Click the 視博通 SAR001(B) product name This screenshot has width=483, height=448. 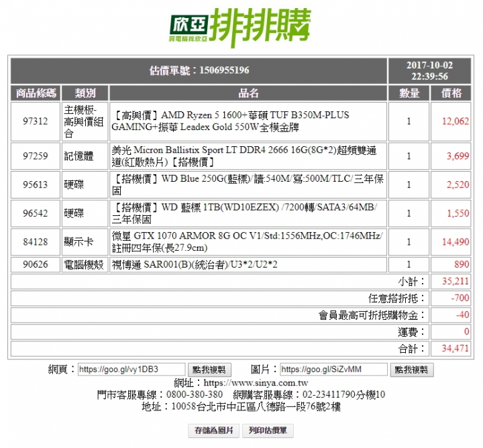click(195, 264)
